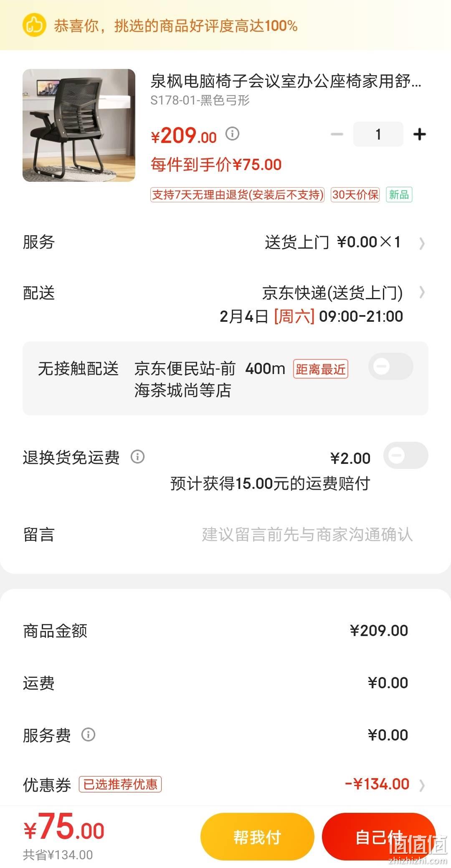Tap the thumbs-up icon in the top banner

point(34,25)
